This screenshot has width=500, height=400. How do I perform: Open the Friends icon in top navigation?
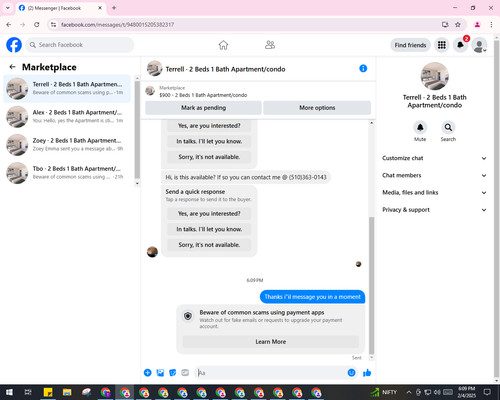pos(270,45)
